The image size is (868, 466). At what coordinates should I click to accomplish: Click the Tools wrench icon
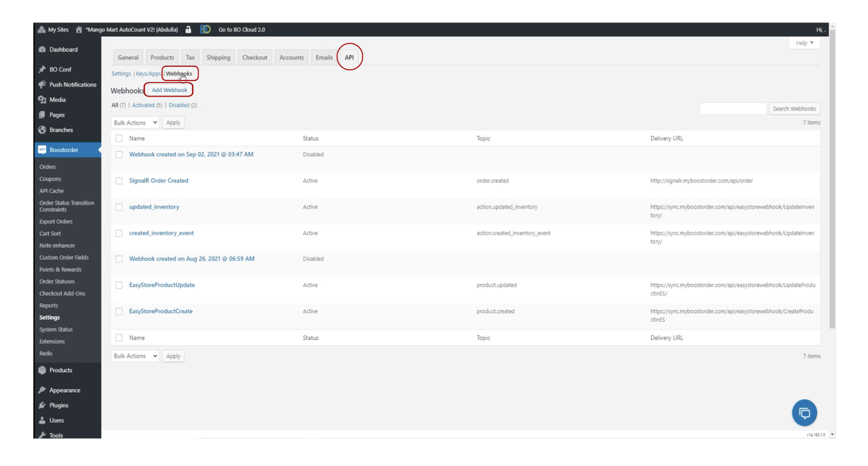pyautogui.click(x=42, y=435)
